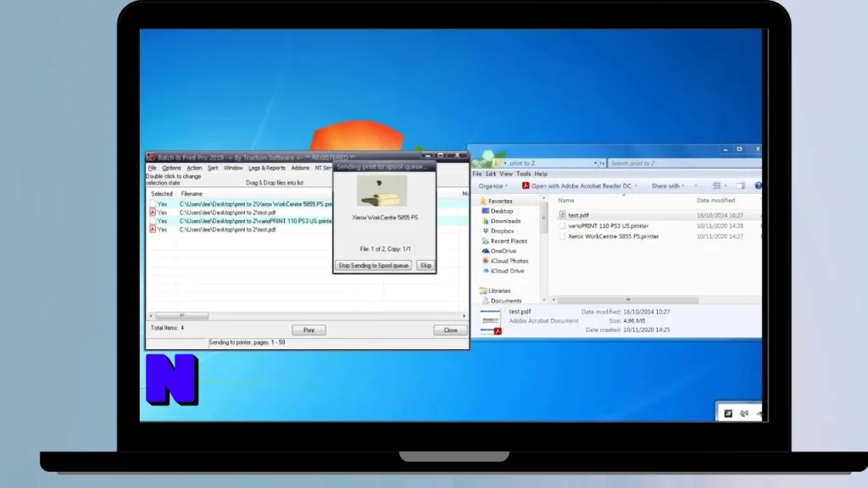The height and width of the screenshot is (488, 868).
Task: Open the view options dropdown arrow in Explorer
Action: pos(726,186)
